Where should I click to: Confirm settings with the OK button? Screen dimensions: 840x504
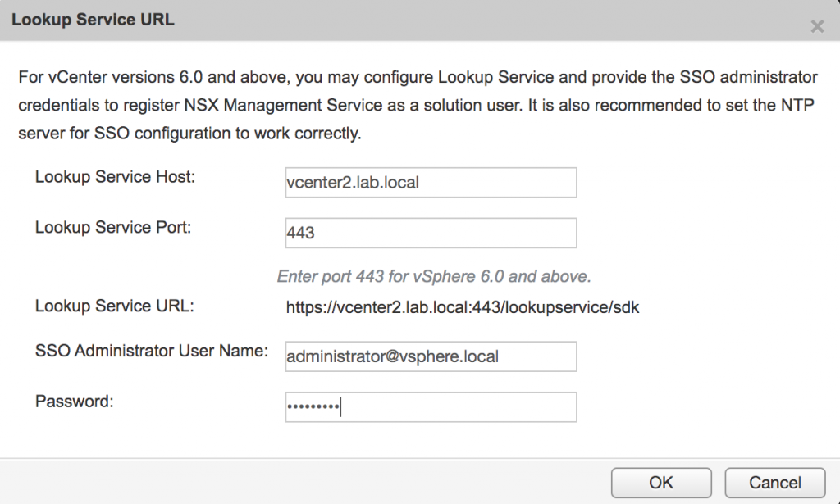661,483
